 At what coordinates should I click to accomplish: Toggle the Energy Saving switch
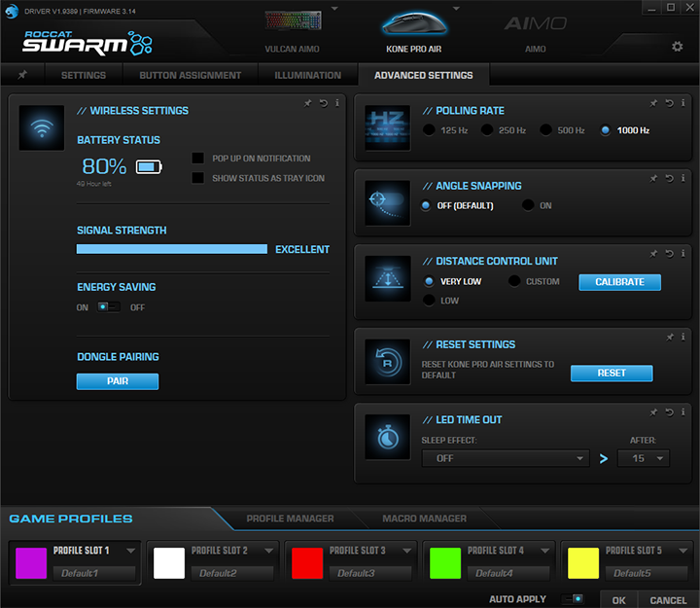pyautogui.click(x=109, y=307)
